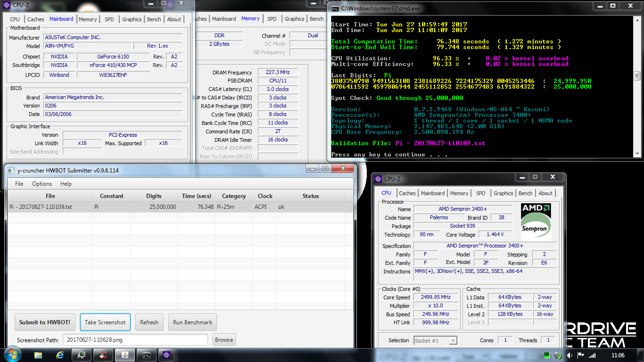The width and height of the screenshot is (644, 362).
Task: Open About tab in top-left CPU-Z window
Action: pyautogui.click(x=174, y=19)
